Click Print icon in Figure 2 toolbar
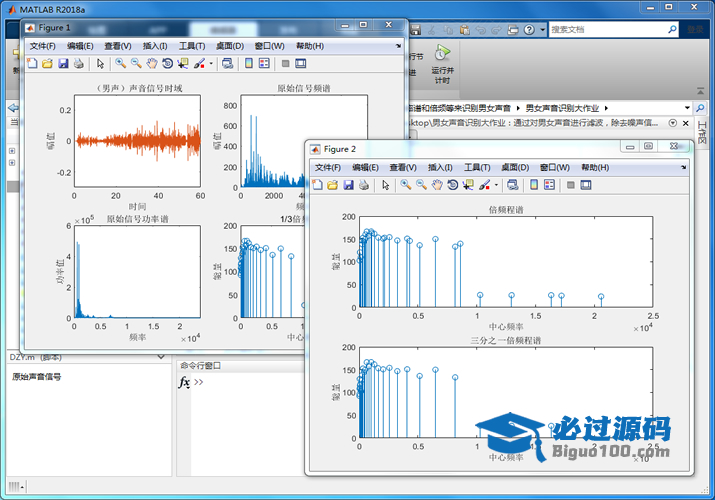This screenshot has height=500, width=715. point(364,185)
